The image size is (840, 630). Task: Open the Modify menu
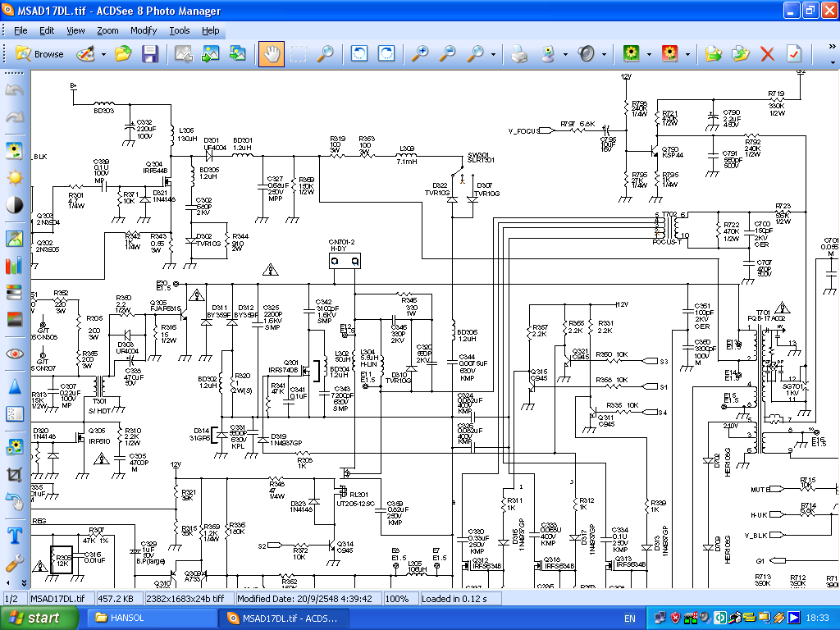[x=144, y=30]
